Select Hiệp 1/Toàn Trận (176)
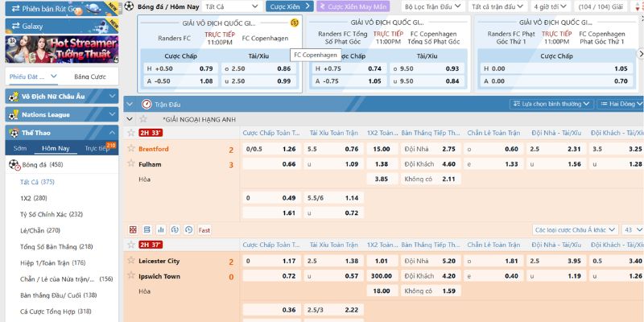 coord(52,263)
